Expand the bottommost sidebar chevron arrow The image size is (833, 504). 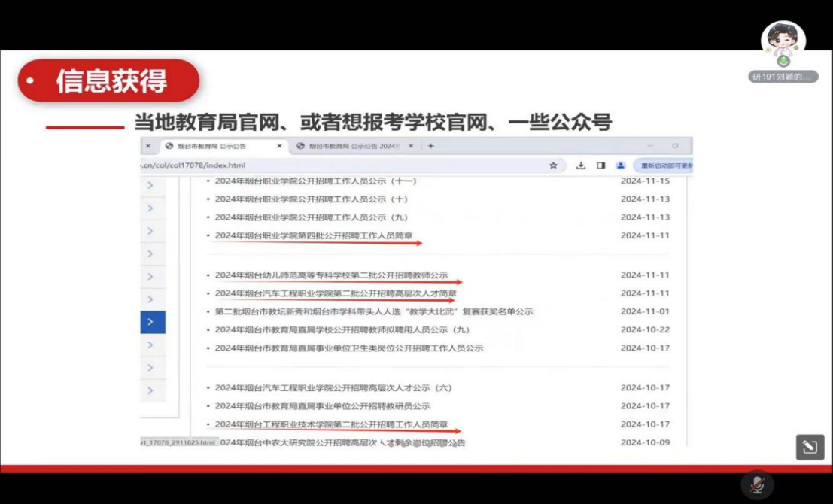151,390
